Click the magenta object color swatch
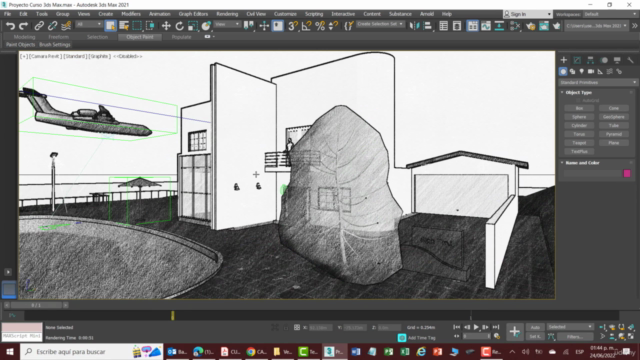 [627, 173]
